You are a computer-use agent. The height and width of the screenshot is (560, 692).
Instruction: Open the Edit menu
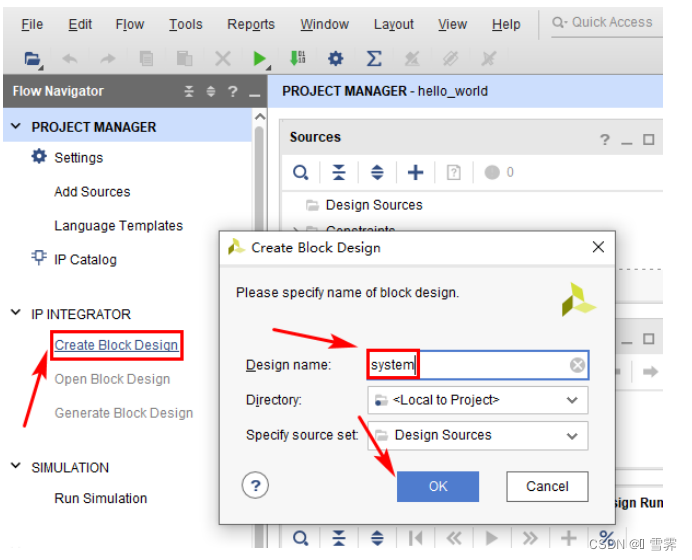point(80,24)
